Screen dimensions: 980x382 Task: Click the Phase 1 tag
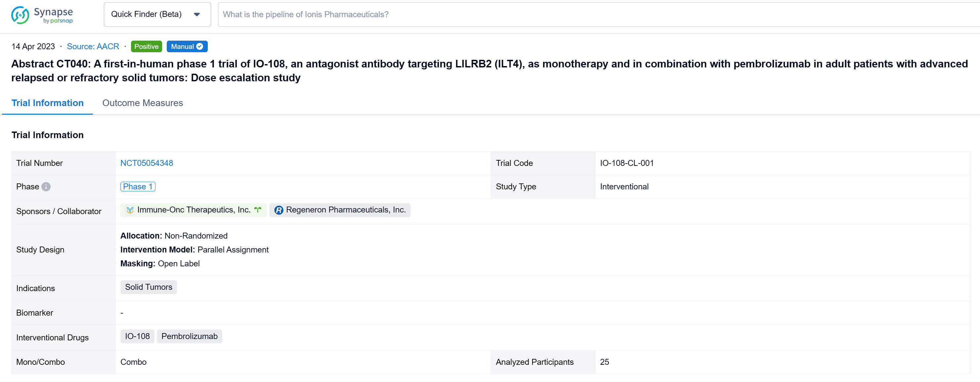138,187
